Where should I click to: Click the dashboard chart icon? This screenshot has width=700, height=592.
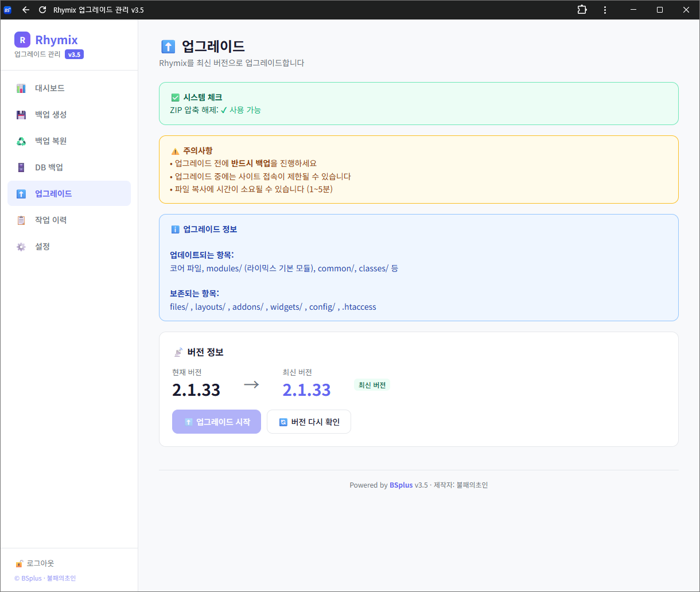(21, 88)
